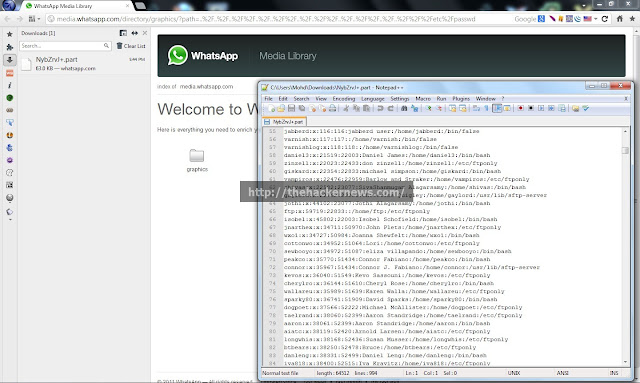This screenshot has width=640, height=383.
Task: Click the add-ons puzzle icon in browser sidebar
Action: 10,47
